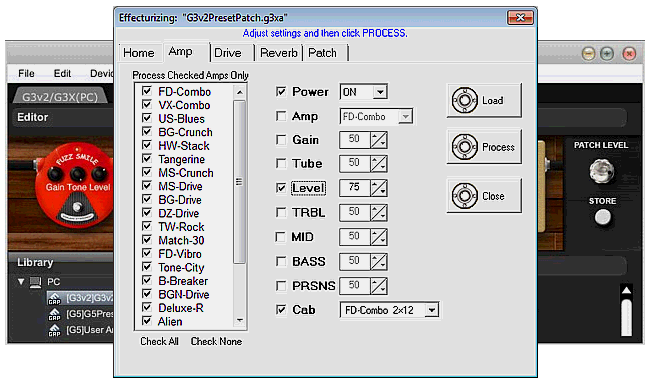Enable the MID checkbox

(280, 237)
